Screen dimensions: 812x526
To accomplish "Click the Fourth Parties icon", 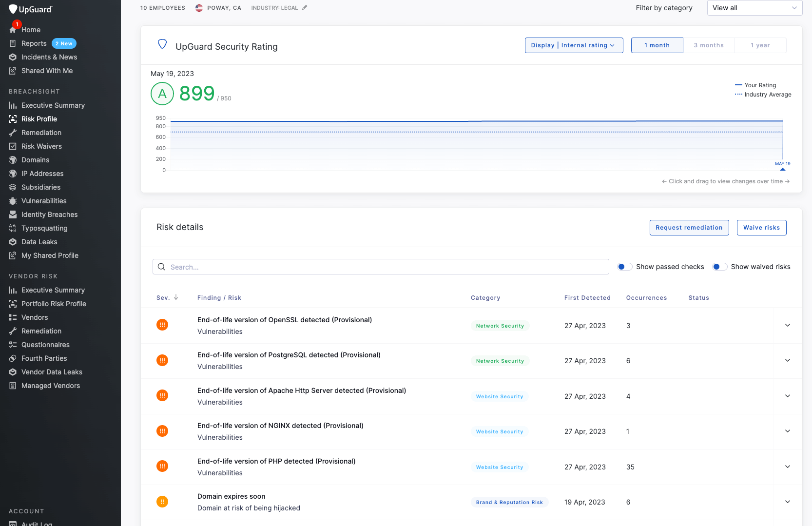I will pos(13,358).
